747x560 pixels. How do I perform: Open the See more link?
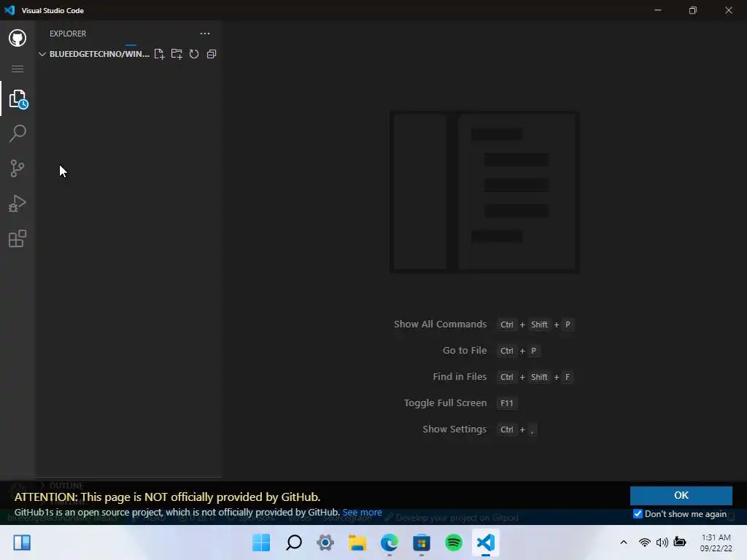pyautogui.click(x=362, y=513)
